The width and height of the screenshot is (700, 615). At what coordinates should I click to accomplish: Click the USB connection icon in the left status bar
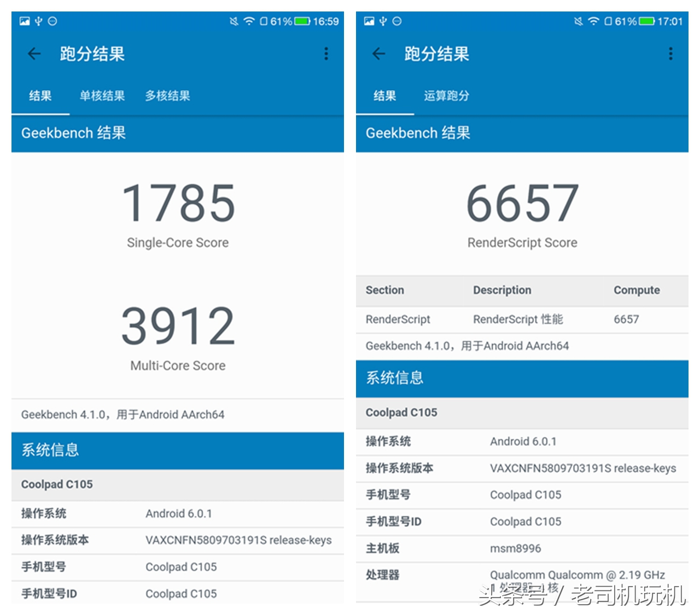coord(37,21)
